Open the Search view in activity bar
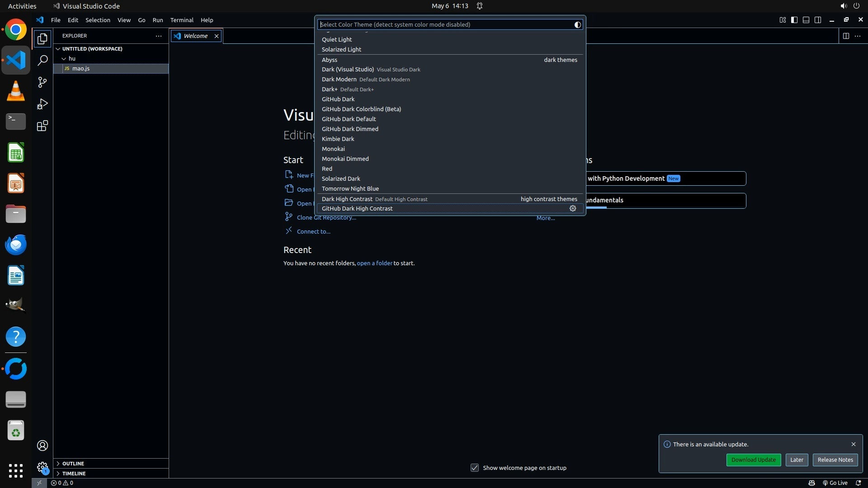Screen dimensions: 868x488 click(42, 61)
